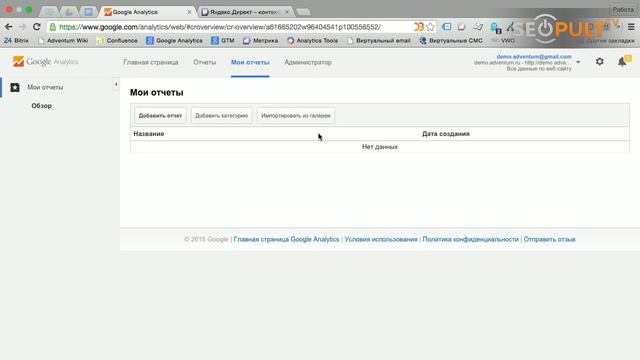Click the third pinned browser tab
640x360 pixels.
click(88, 12)
